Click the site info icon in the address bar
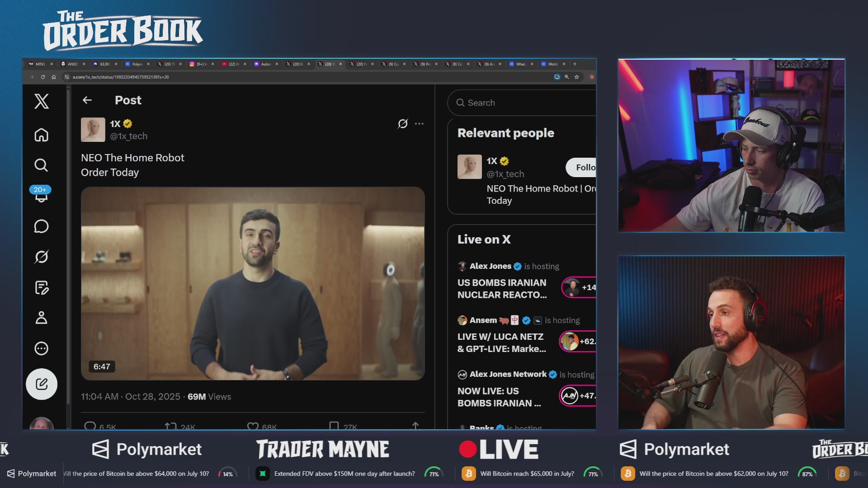868x488 pixels. tap(67, 77)
